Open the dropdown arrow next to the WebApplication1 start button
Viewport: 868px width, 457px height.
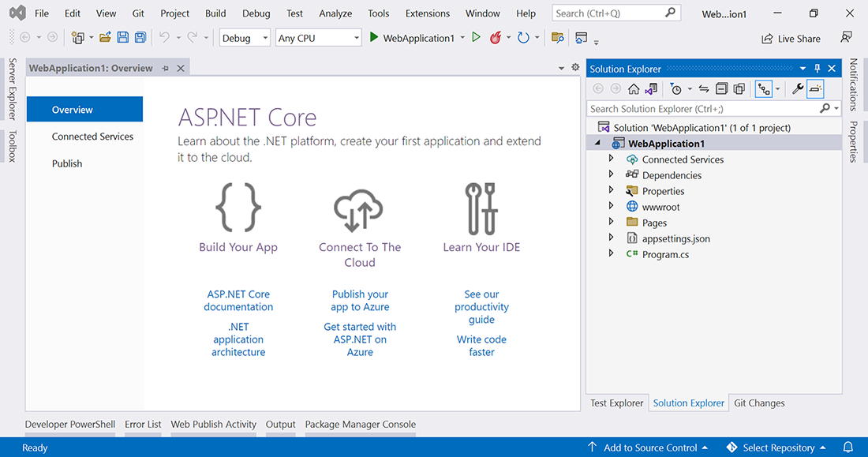(x=462, y=38)
